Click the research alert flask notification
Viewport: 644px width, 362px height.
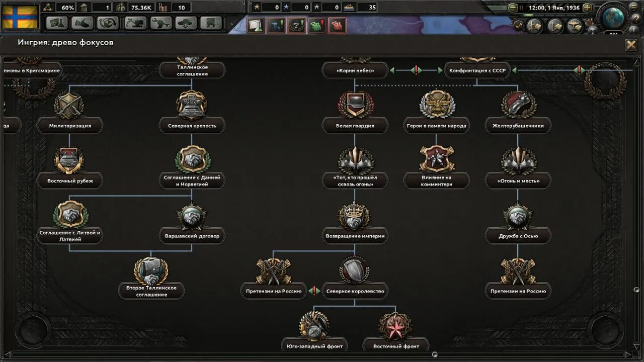[256, 26]
